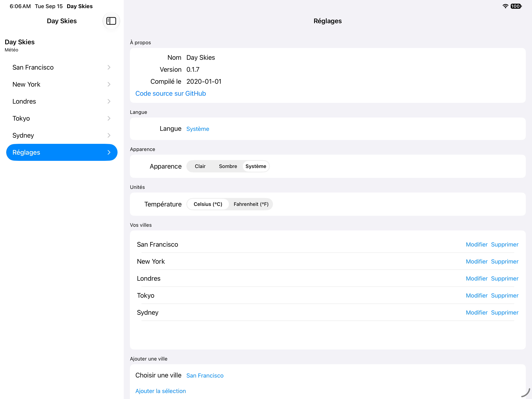Open Tokyo in the sidebar
532x399 pixels.
point(62,118)
